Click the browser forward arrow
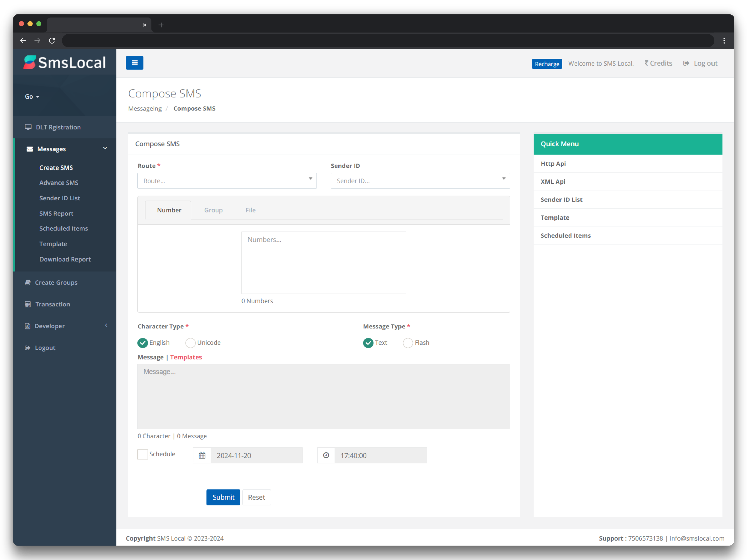The image size is (747, 560). pos(38,40)
